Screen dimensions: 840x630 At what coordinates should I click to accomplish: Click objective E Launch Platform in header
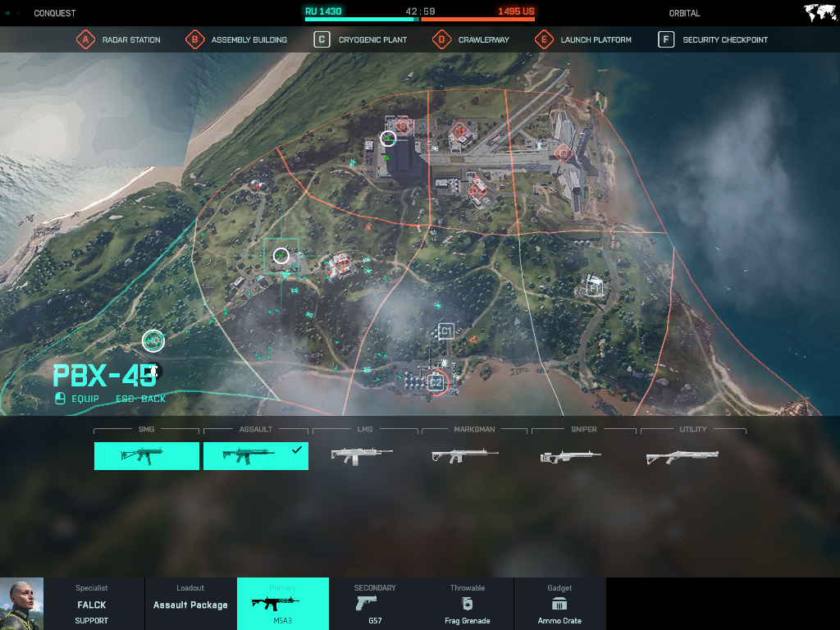click(x=583, y=39)
